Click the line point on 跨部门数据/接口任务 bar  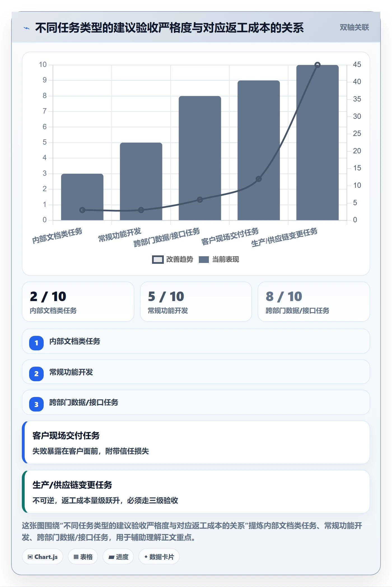tap(200, 200)
